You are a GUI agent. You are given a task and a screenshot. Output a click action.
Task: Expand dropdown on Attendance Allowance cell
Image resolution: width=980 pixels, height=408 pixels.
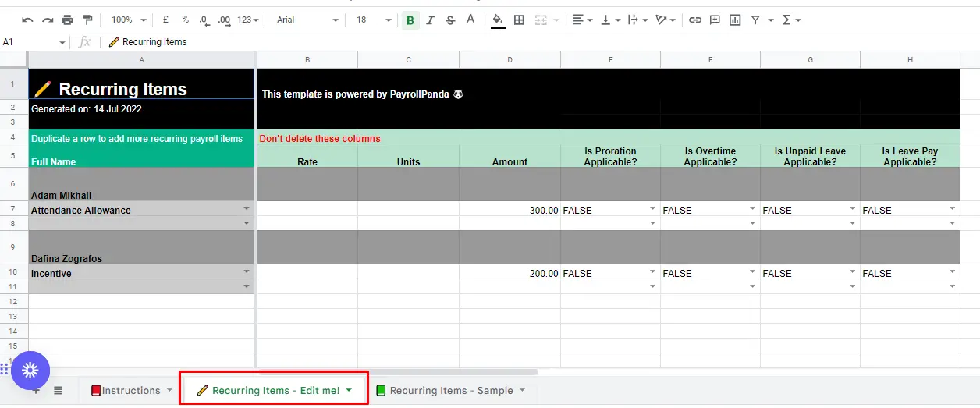tap(247, 208)
